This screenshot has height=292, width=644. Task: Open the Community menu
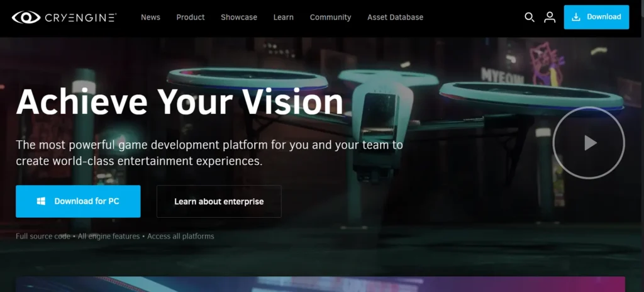pos(330,17)
